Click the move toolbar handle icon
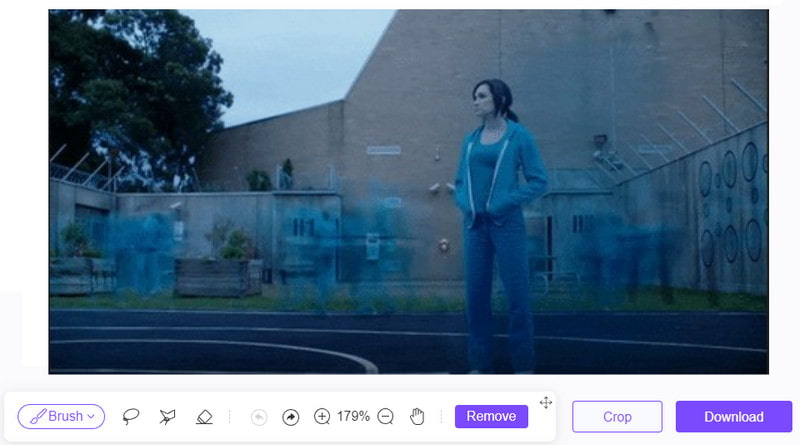 (546, 403)
